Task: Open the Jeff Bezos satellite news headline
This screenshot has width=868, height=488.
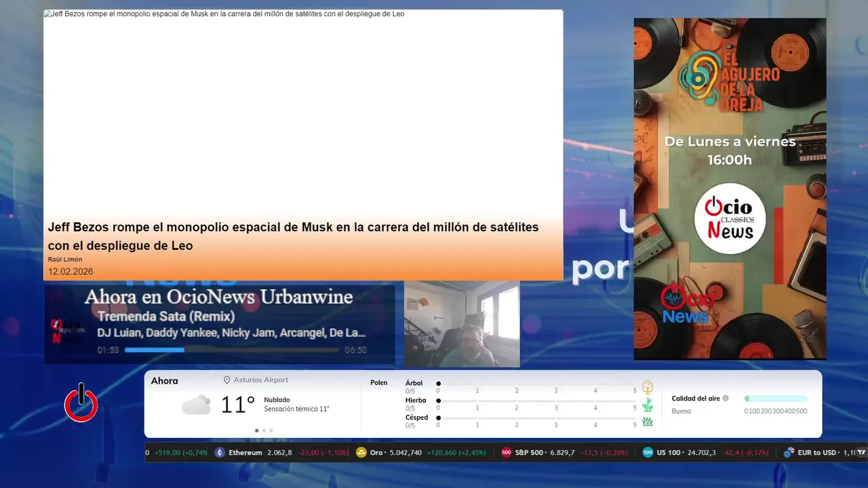Action: coord(293,236)
